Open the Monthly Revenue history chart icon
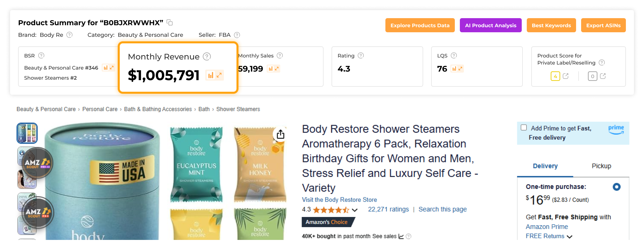The image size is (644, 250). pyautogui.click(x=211, y=75)
